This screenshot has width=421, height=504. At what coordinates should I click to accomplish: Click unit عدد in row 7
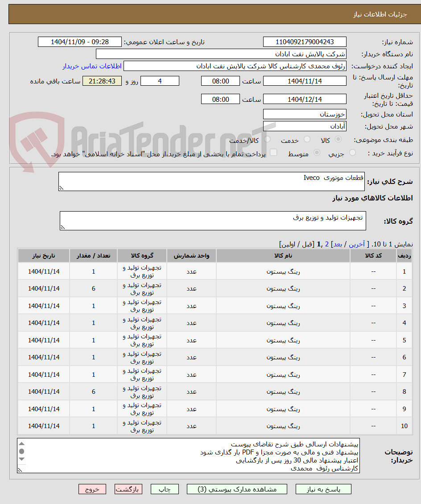tap(191, 375)
